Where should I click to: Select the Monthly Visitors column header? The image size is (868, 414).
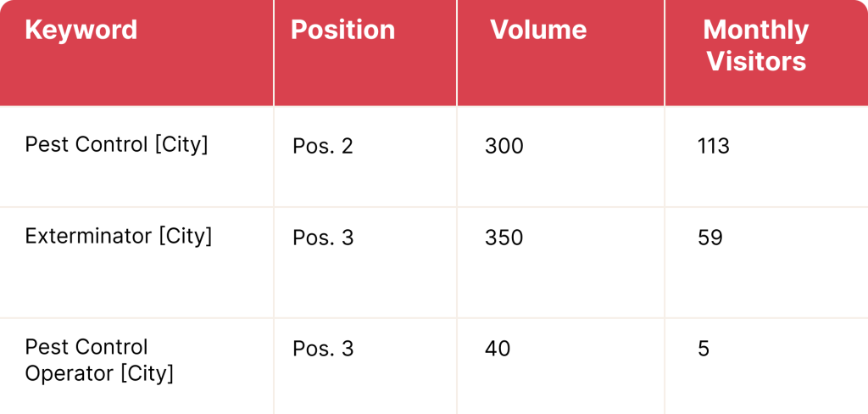pos(756,46)
